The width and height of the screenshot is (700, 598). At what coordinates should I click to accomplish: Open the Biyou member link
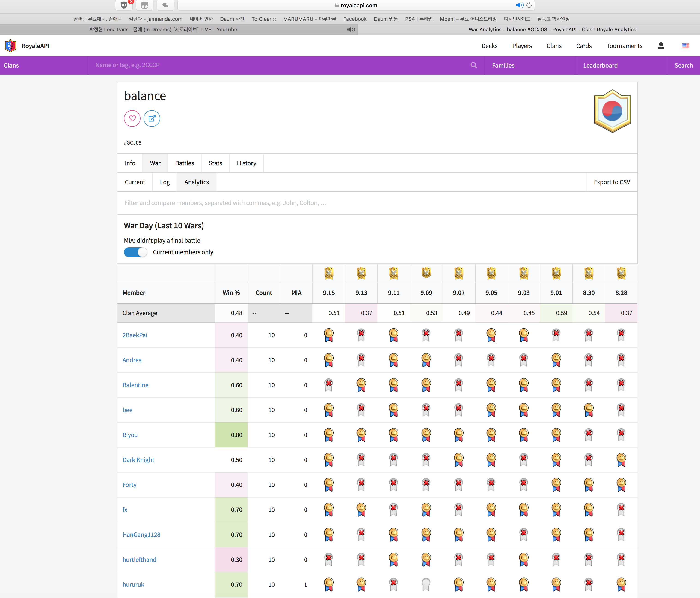tap(130, 435)
